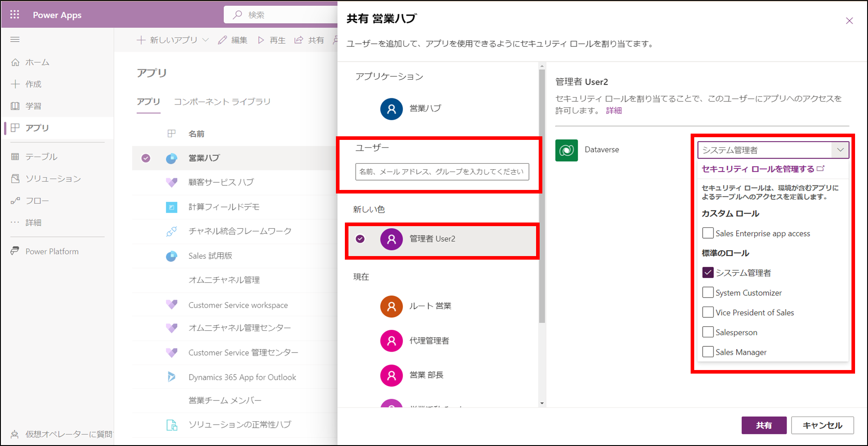Select 代理管理者 user avatar
The image size is (868, 446).
pyautogui.click(x=391, y=341)
